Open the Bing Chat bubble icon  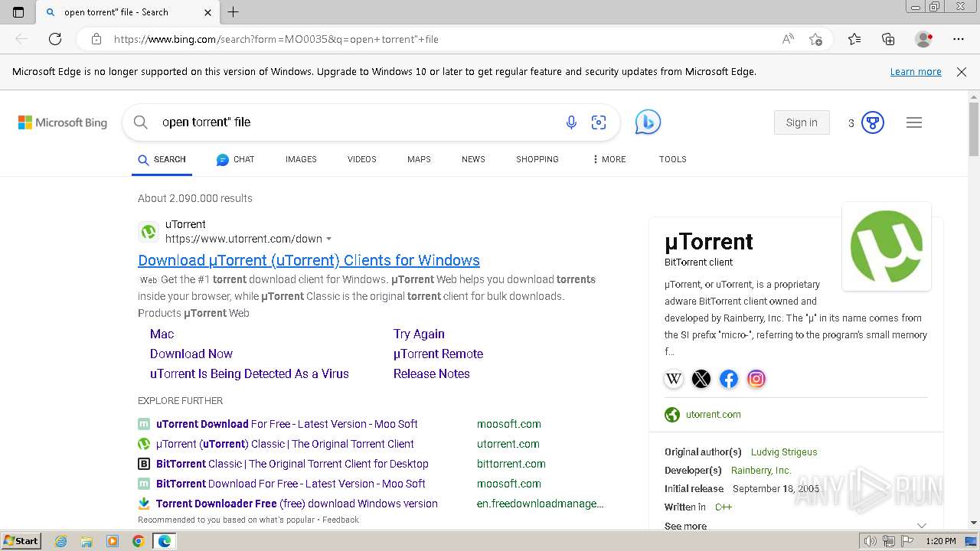click(648, 122)
